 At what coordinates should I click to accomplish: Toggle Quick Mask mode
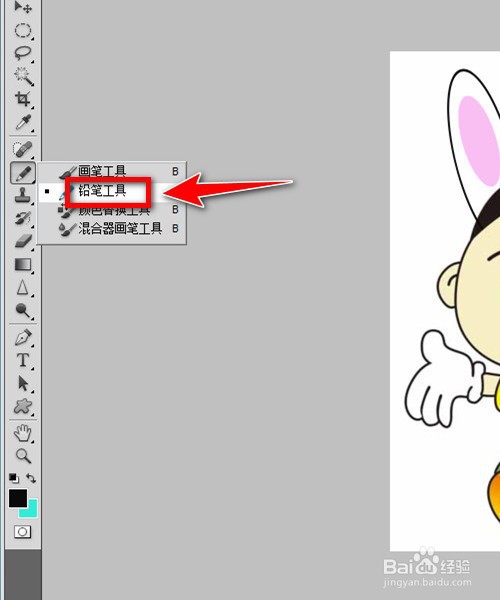[x=23, y=532]
